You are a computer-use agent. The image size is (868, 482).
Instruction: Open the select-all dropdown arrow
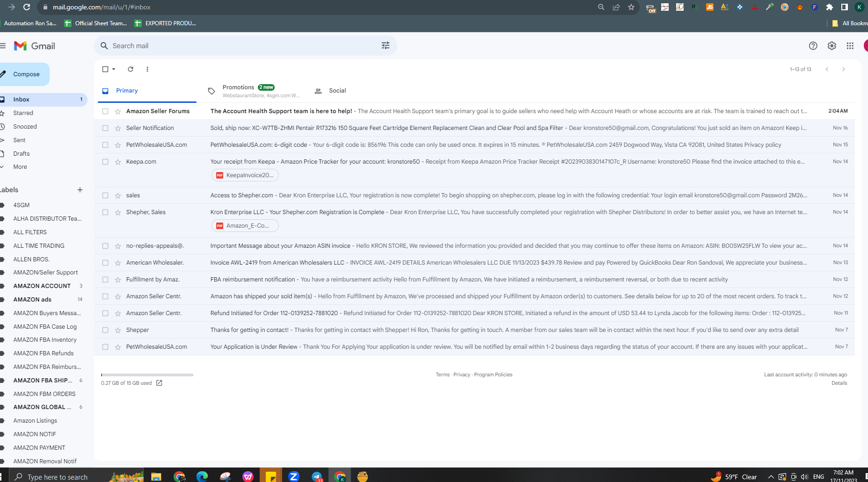(x=114, y=69)
